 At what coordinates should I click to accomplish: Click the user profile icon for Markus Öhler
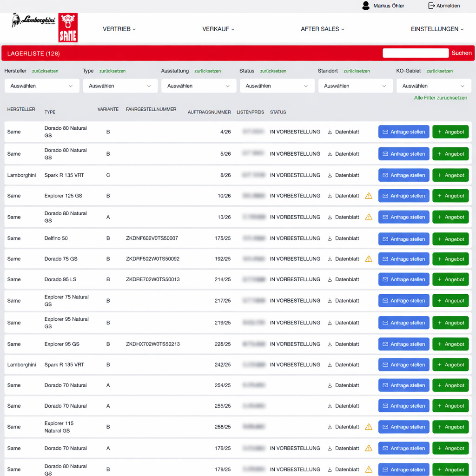366,6
